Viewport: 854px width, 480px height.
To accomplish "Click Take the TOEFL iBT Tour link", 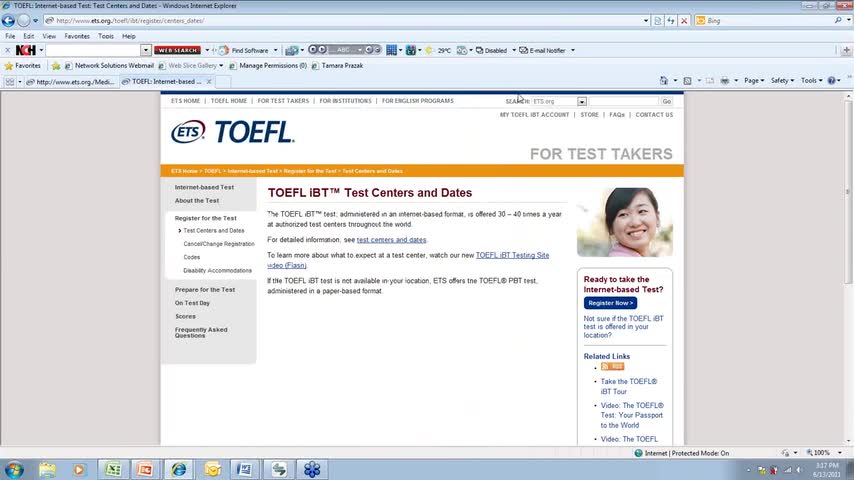I will [629, 386].
